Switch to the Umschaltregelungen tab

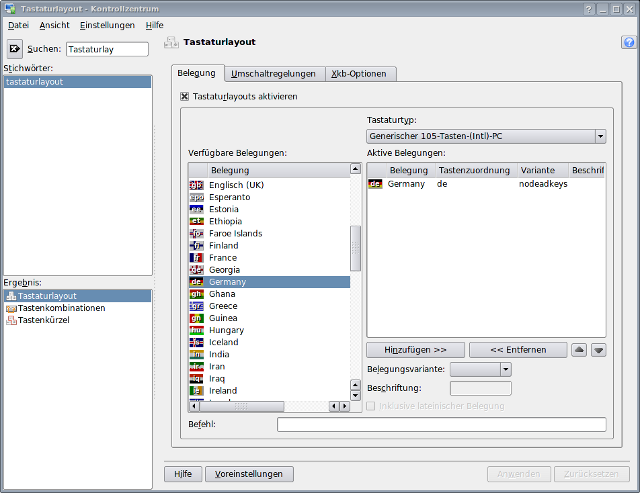coord(273,74)
